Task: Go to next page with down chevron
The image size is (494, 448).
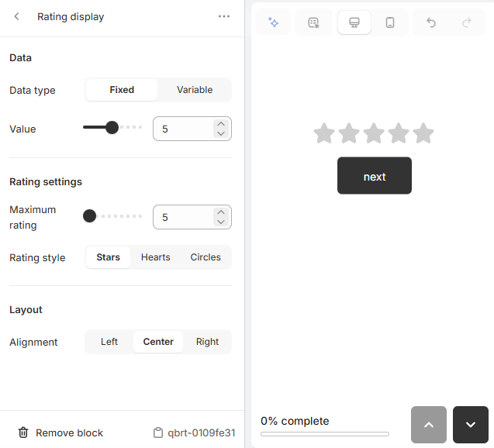Action: (x=471, y=425)
